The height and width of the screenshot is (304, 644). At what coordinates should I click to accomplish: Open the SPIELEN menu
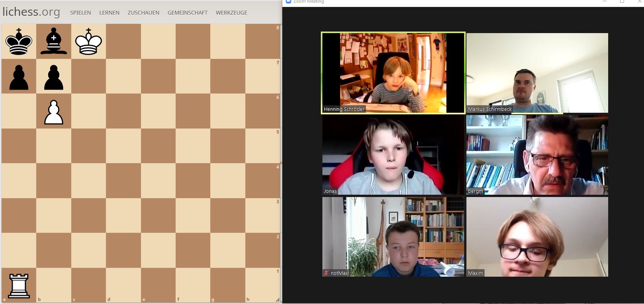point(80,13)
